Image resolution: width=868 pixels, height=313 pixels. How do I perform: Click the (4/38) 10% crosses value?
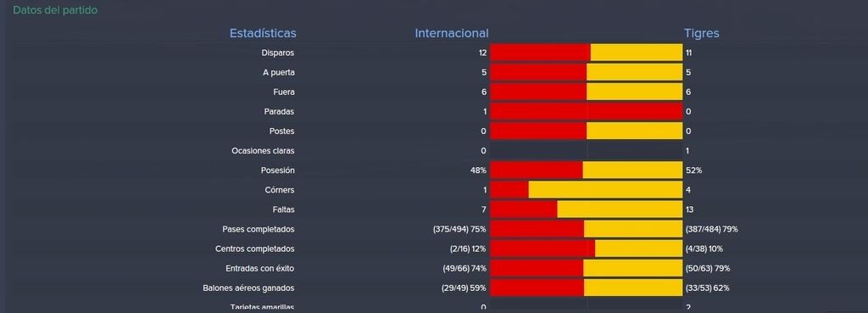[704, 249]
